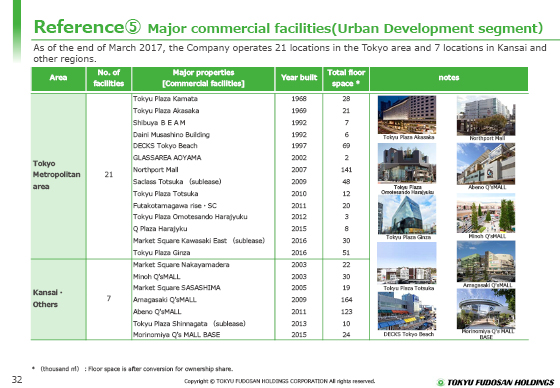Select the 'Market Square SASASHIMA' entry
The image size is (560, 388).
(x=177, y=288)
